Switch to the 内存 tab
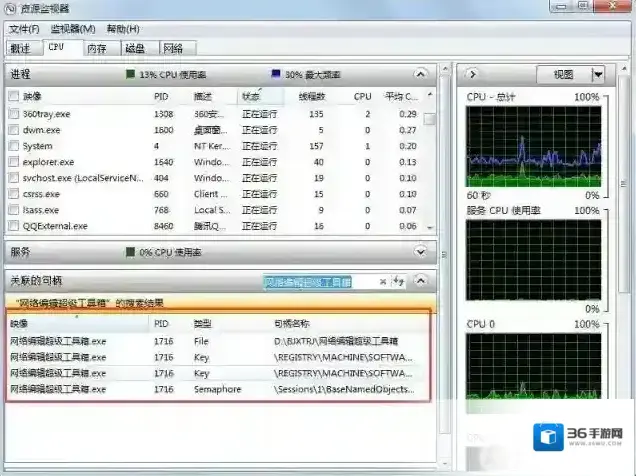This screenshot has width=636, height=476. pos(101,48)
